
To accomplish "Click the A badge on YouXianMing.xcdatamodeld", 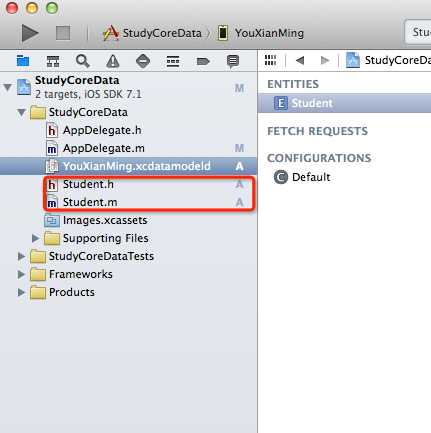I will click(239, 166).
